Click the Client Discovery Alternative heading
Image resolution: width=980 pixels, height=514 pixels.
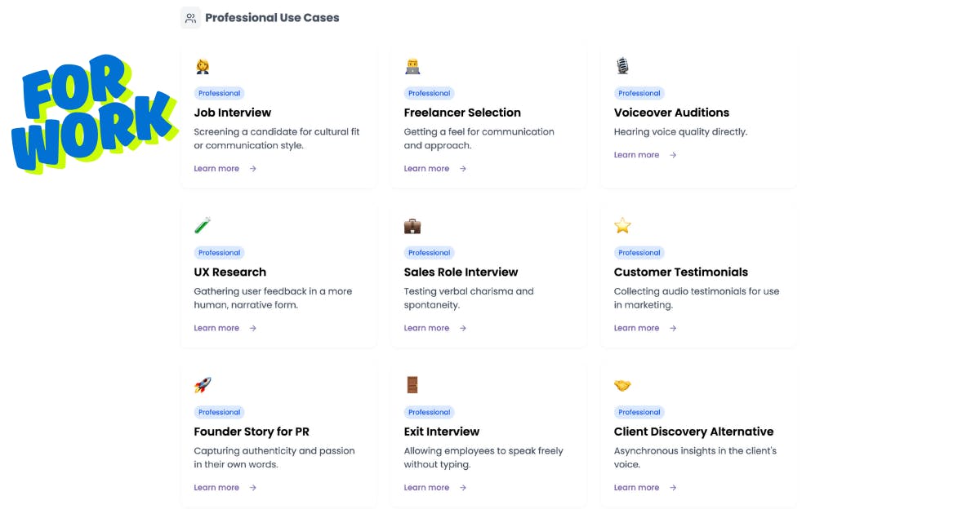(x=693, y=432)
